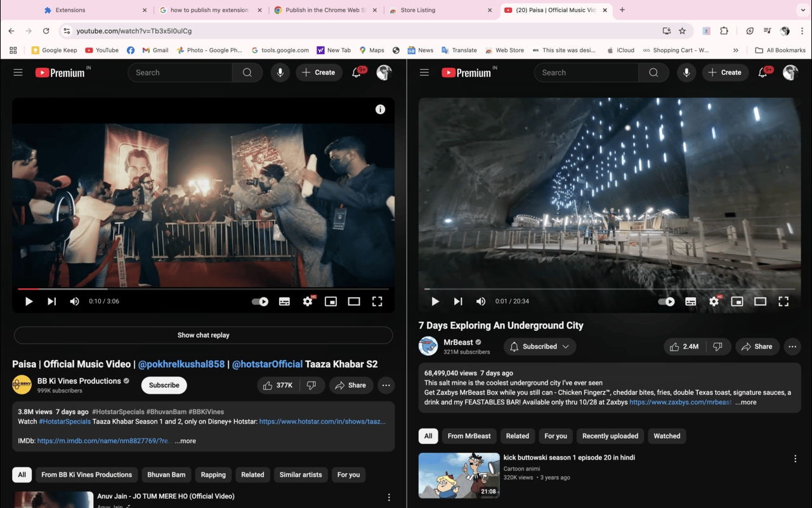The width and height of the screenshot is (812, 508).
Task: Open more actions beside MrBeast Share button
Action: tap(792, 347)
